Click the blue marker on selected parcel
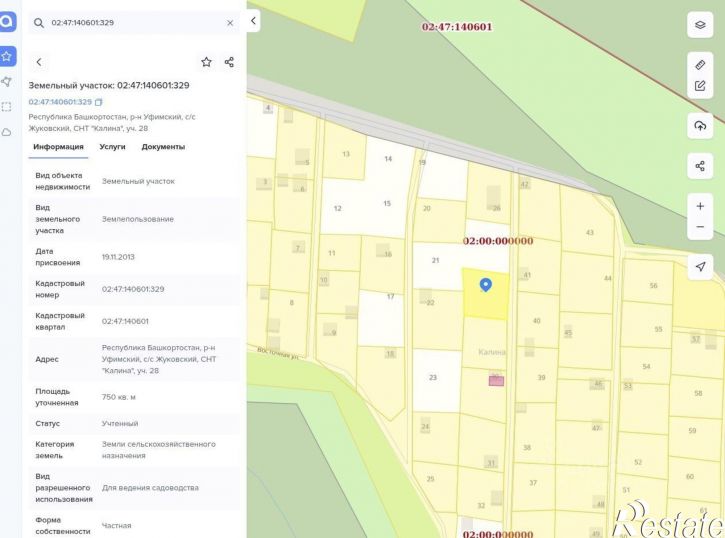This screenshot has height=538, width=725. 485,285
